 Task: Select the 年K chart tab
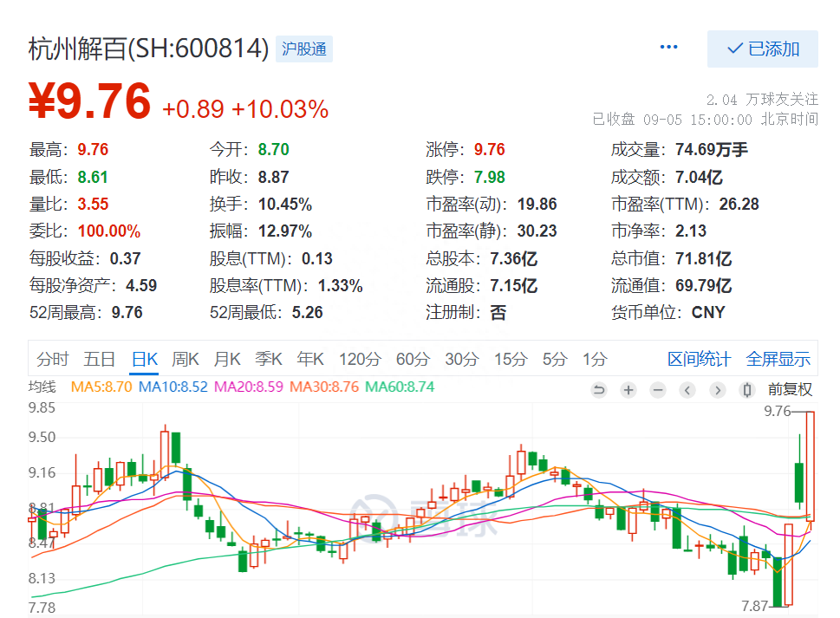coord(310,359)
